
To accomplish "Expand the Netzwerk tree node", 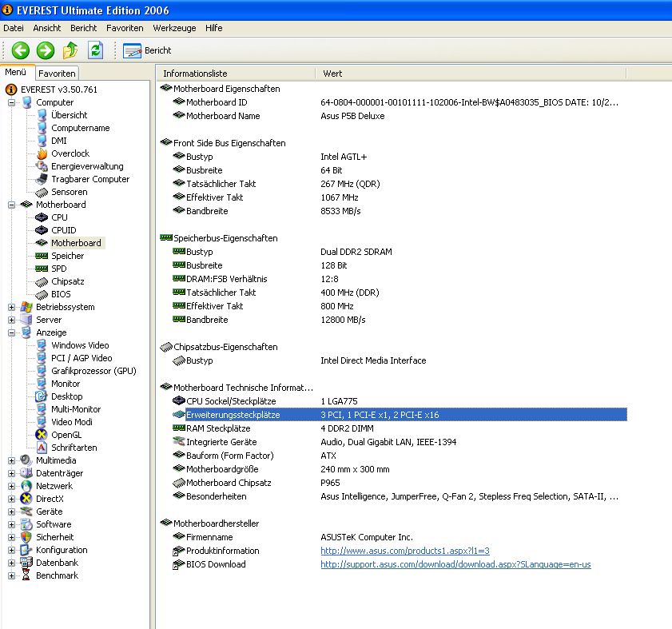I will tap(11, 486).
